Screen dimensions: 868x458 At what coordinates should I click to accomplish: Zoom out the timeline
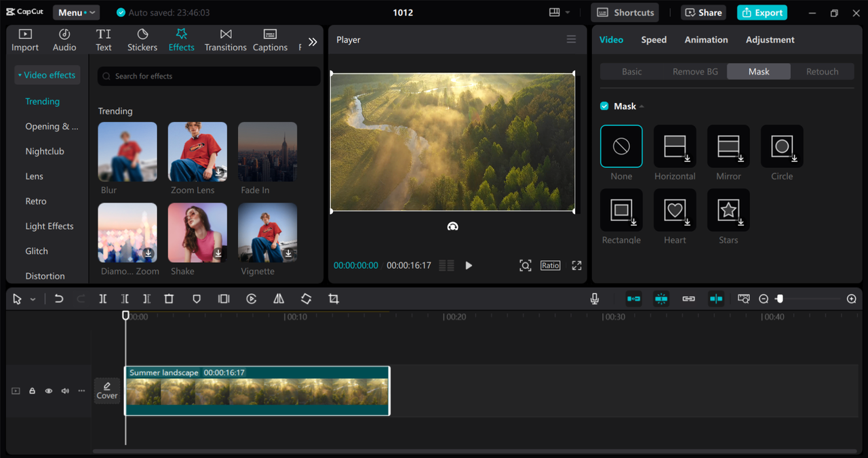tap(764, 299)
